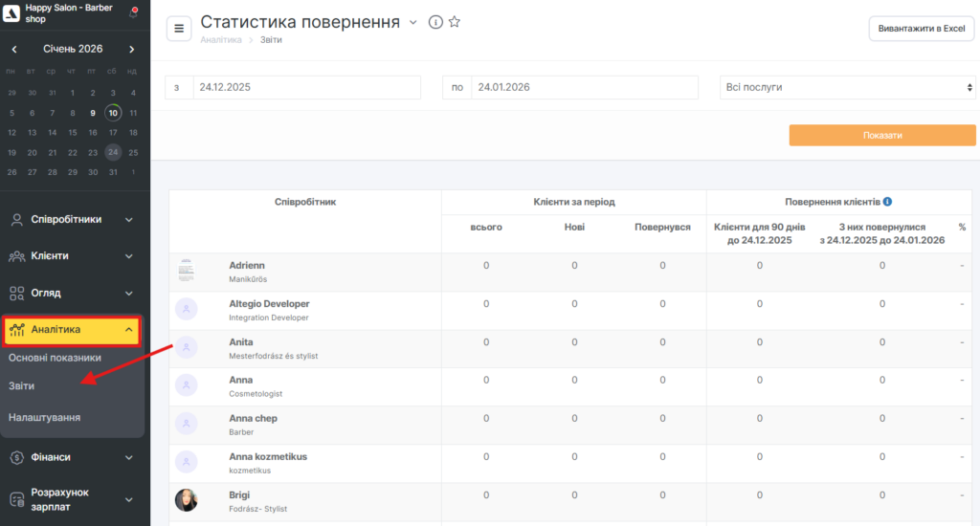Click Вивантажити в Excel button

click(921, 29)
